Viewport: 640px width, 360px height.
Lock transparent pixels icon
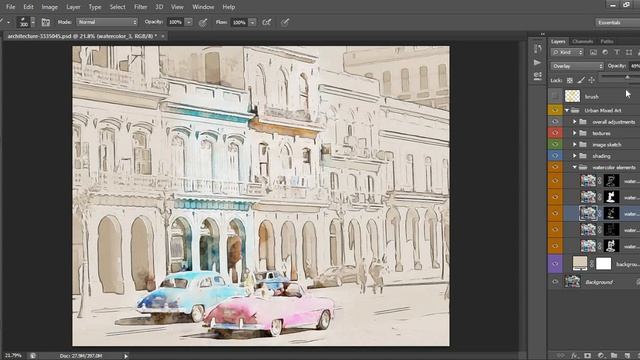point(570,80)
